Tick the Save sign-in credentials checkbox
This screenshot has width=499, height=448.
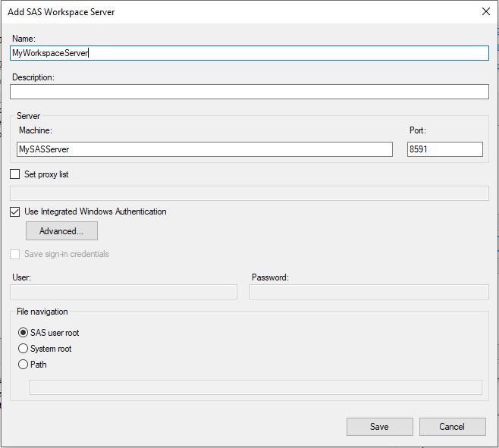[15, 255]
